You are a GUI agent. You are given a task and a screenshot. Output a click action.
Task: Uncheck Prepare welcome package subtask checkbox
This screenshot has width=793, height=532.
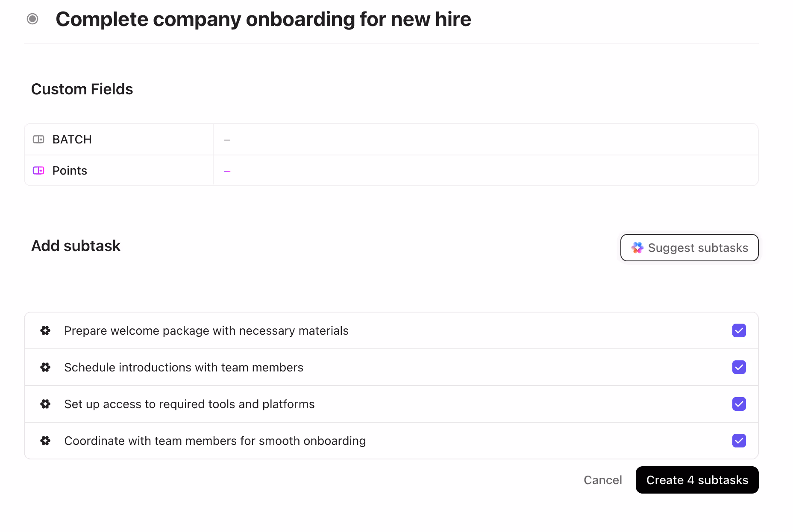coord(739,330)
